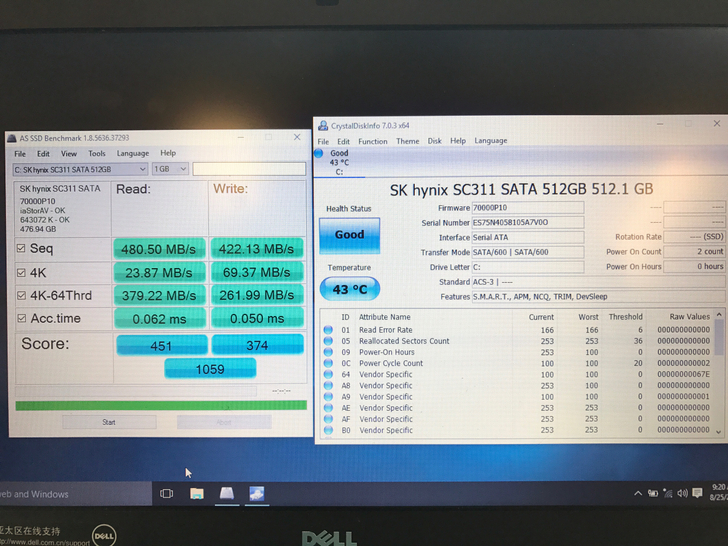The width and height of the screenshot is (728, 546).
Task: Open CrystalDiskInfo Function menu
Action: (x=373, y=141)
